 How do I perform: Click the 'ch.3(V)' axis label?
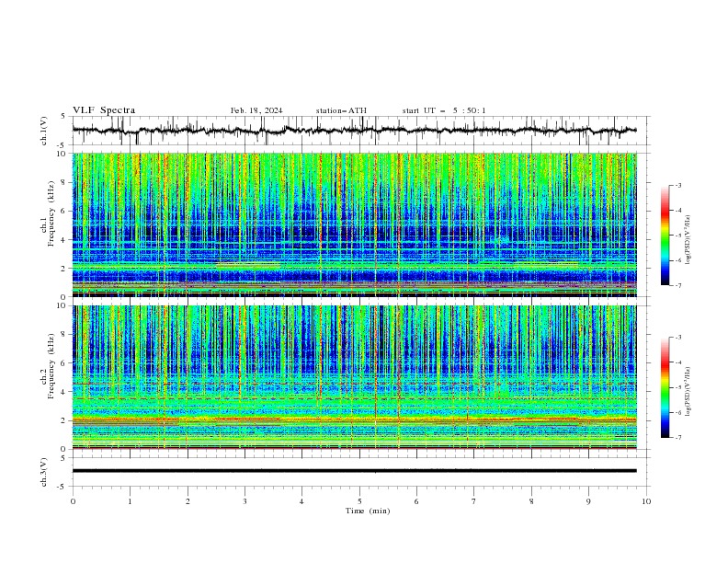click(x=44, y=472)
